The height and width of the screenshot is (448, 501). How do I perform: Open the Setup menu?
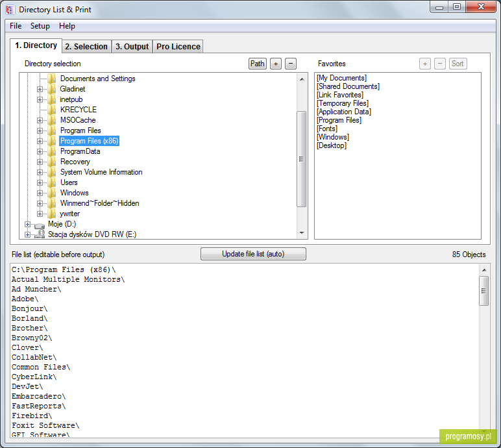[x=40, y=26]
